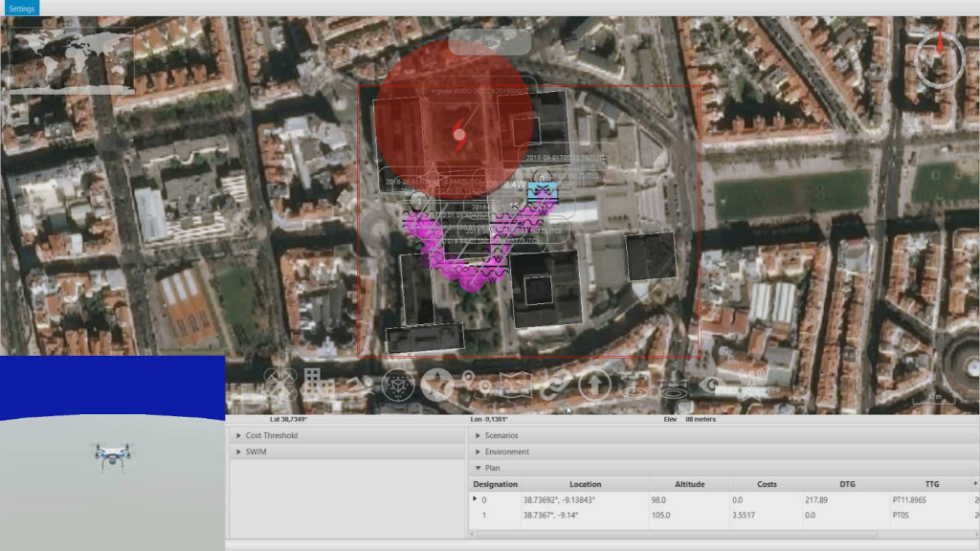Click the compass in the map corner
This screenshot has width=980, height=551.
(x=940, y=59)
